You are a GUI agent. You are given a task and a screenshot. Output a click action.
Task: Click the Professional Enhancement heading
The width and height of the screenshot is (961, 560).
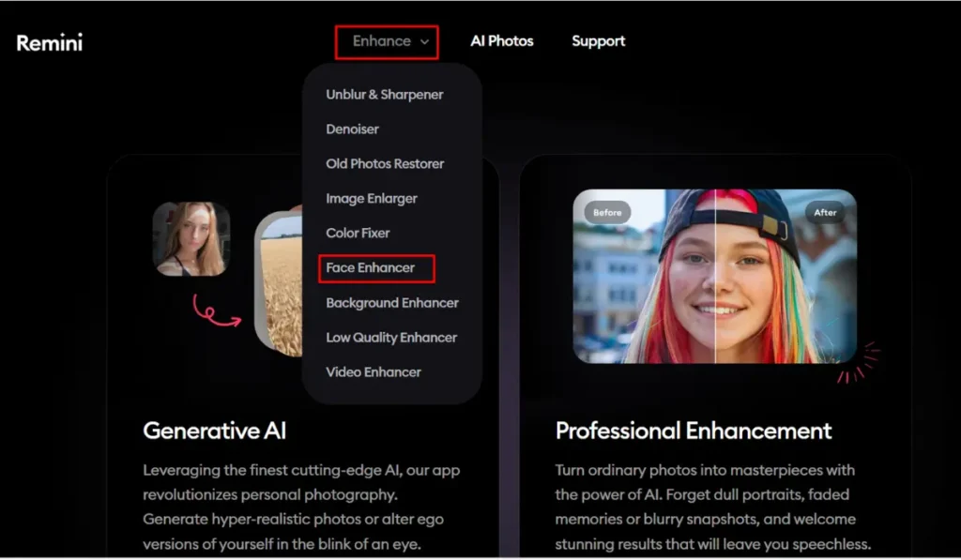692,431
